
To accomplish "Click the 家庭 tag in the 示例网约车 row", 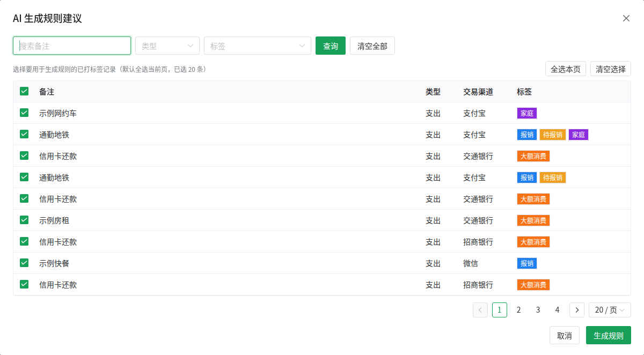I will click(527, 113).
